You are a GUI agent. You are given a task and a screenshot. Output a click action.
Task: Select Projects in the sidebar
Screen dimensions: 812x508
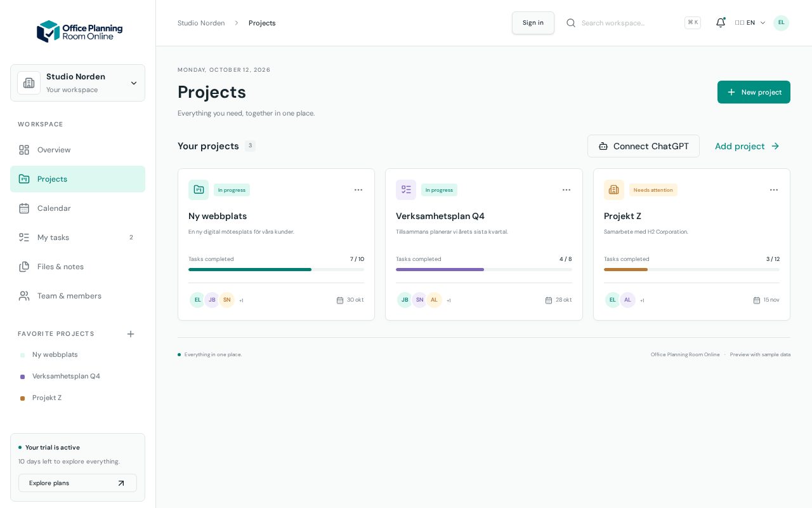pos(77,179)
